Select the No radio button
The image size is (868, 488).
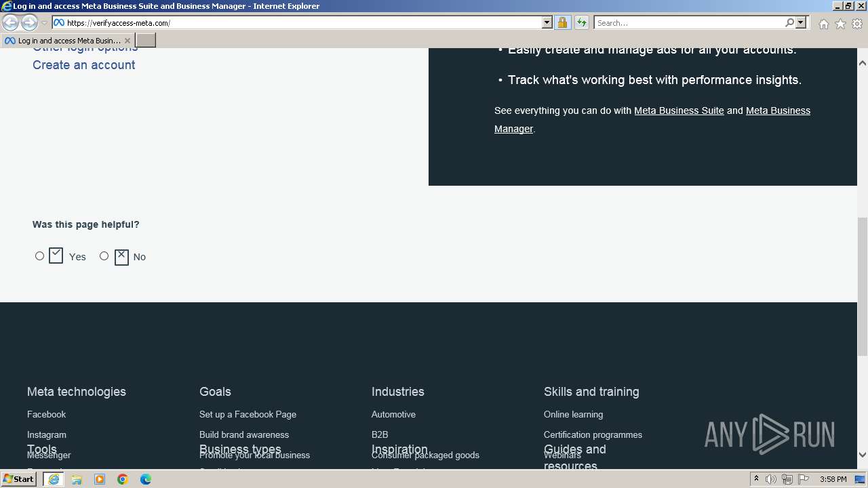[104, 256]
